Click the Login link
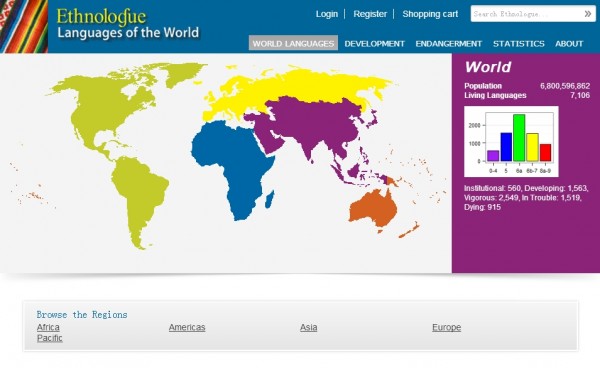 (326, 14)
